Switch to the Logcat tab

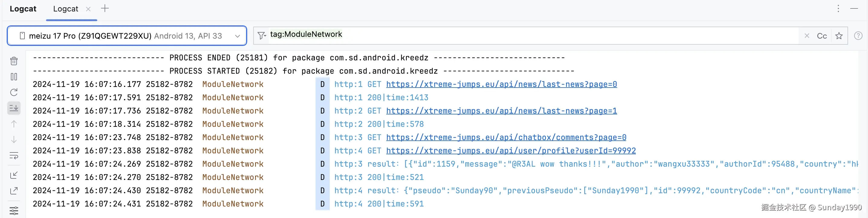pos(65,9)
